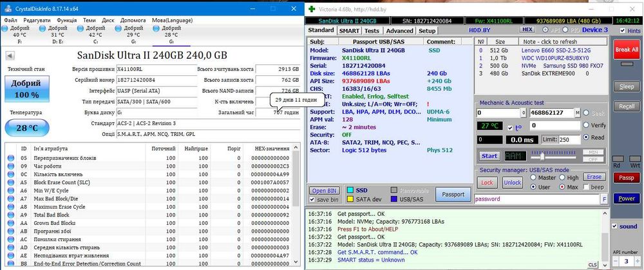
Task: Click the Open BIN button
Action: [x=325, y=191]
